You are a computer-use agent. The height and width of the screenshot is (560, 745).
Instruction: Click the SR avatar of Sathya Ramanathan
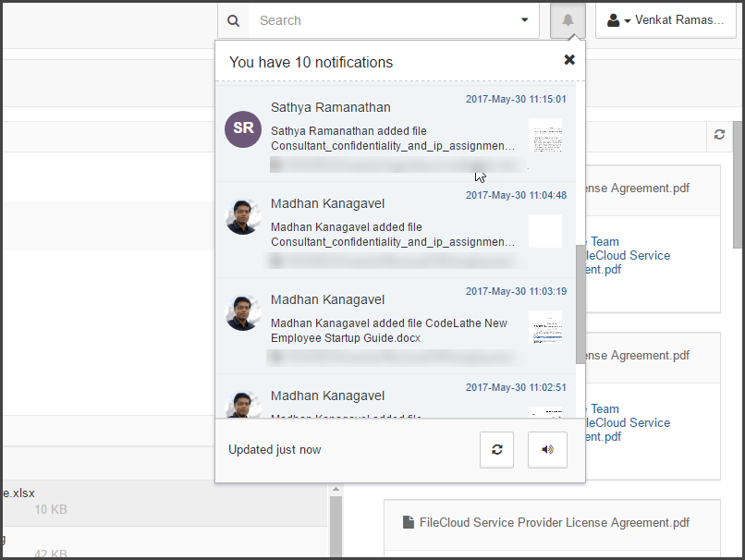click(243, 128)
